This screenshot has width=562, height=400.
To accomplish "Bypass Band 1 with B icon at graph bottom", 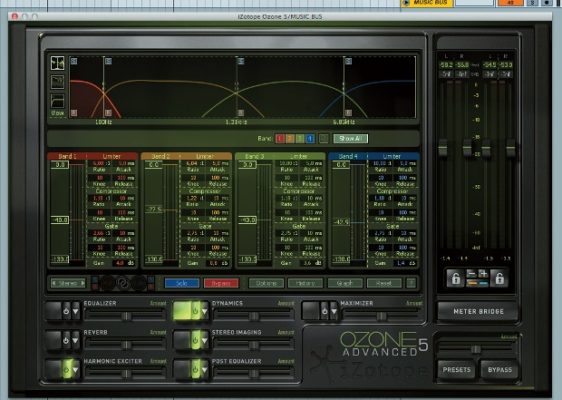I will pyautogui.click(x=74, y=113).
